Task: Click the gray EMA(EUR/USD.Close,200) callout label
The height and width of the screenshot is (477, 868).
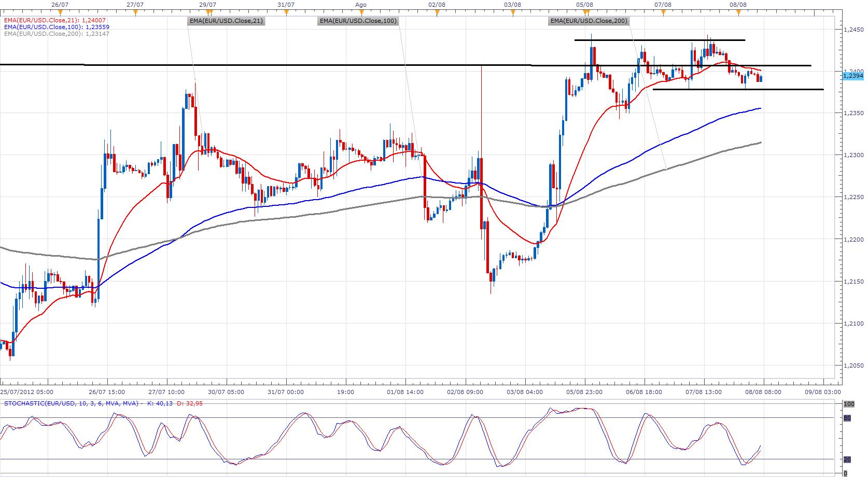Action: click(x=589, y=21)
